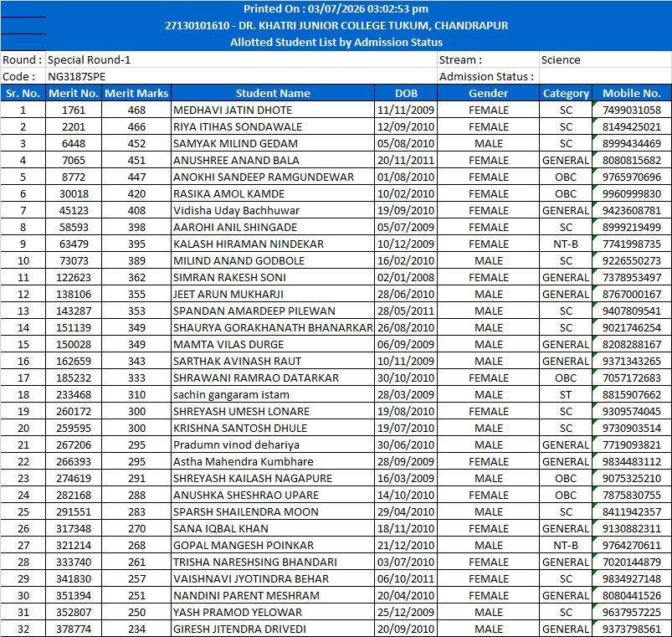This screenshot has width=672, height=637.
Task: Click mobile number 7378953497
Action: (632, 277)
